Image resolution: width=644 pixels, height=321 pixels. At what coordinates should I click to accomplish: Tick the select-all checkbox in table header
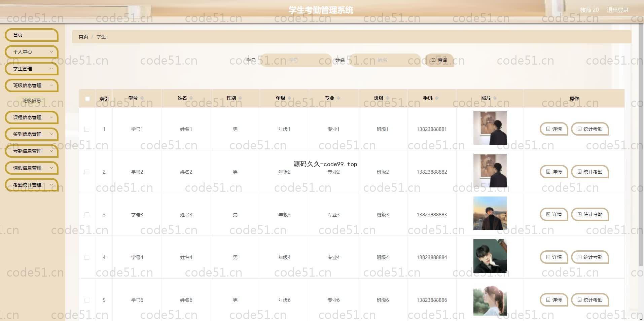(87, 99)
